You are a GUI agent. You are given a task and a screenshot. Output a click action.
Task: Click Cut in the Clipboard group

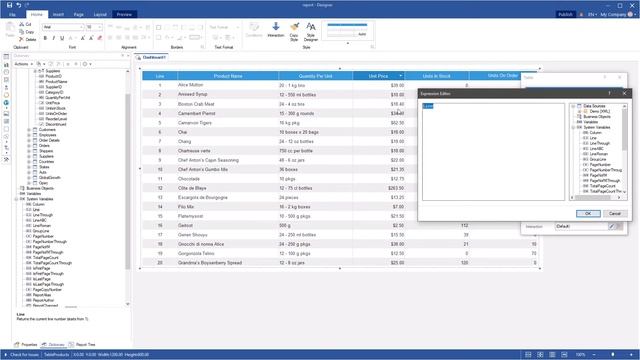(x=25, y=24)
